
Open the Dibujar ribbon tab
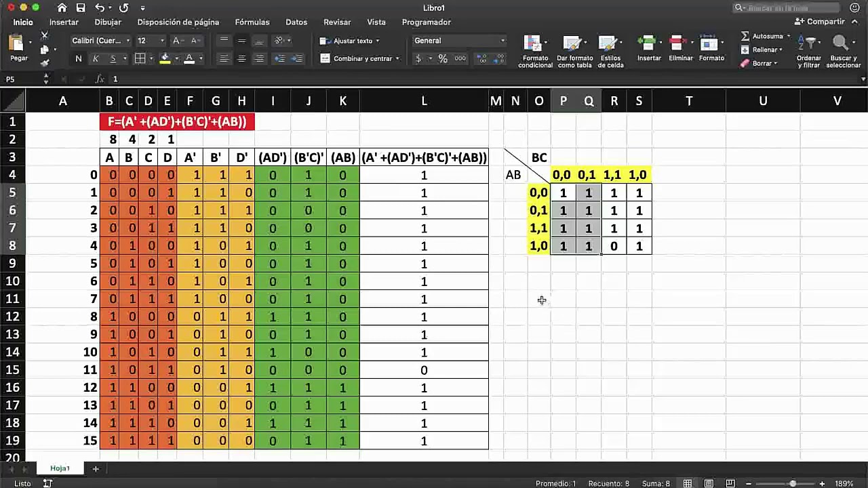[108, 22]
